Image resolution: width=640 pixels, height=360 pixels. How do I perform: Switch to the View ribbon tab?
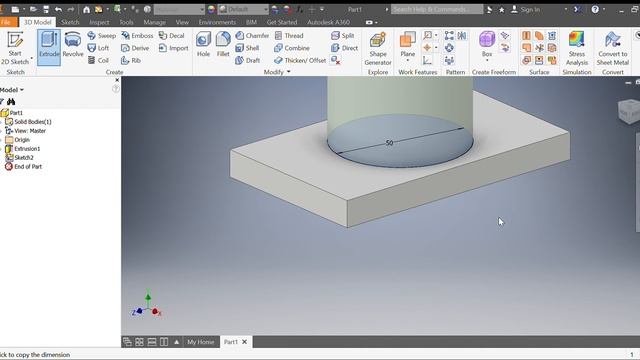pos(182,22)
